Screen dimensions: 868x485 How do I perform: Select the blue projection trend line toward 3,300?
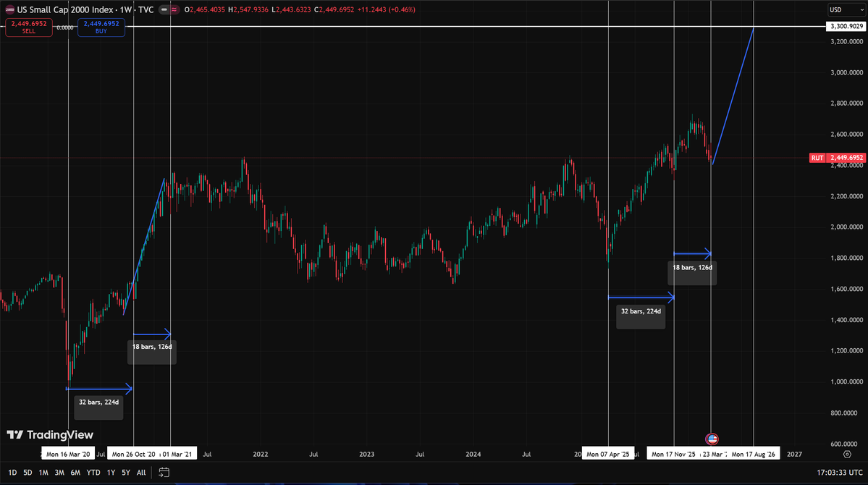(733, 96)
